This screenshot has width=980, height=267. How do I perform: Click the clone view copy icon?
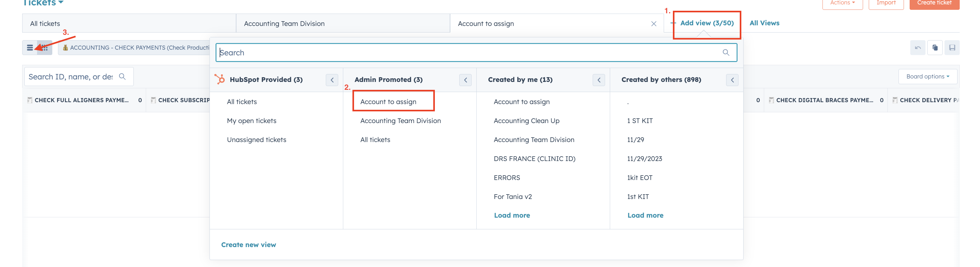coord(935,48)
